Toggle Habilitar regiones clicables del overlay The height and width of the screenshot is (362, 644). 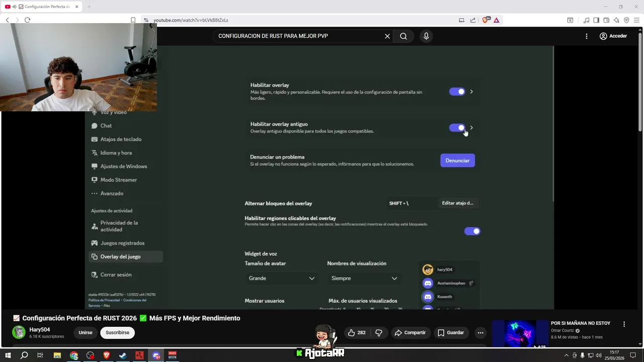pyautogui.click(x=472, y=231)
